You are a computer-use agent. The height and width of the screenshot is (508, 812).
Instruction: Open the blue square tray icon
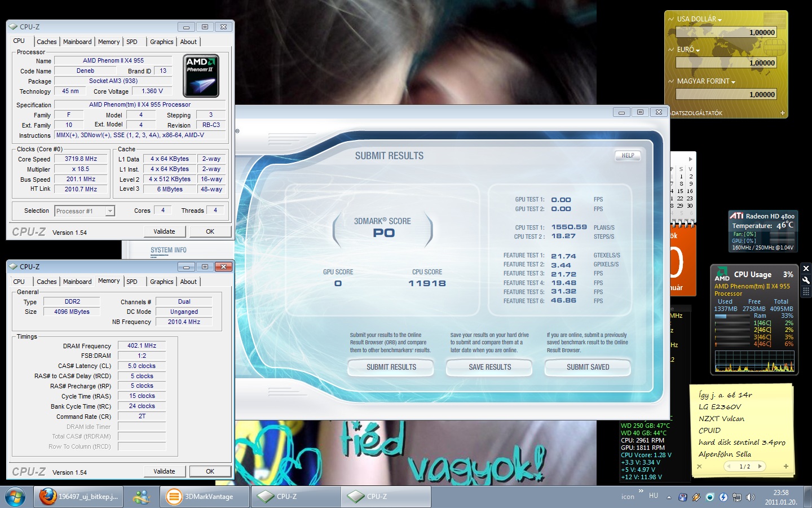coord(683,497)
